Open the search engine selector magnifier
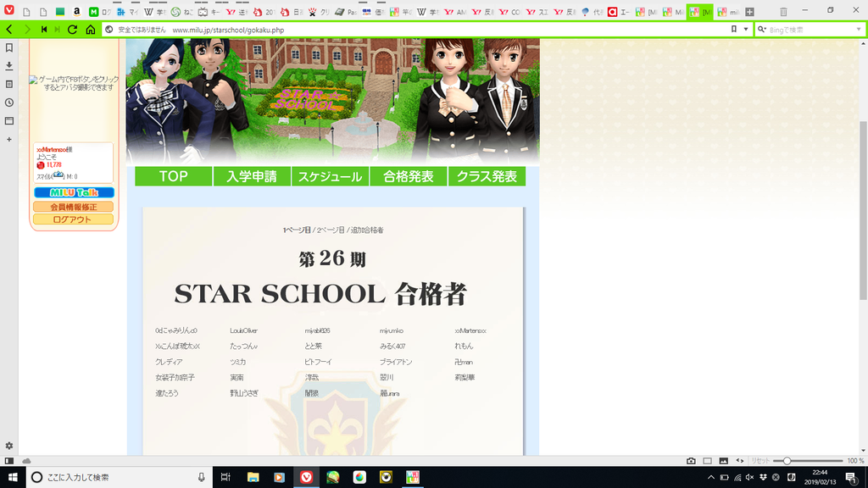868x488 pixels. 762,29
